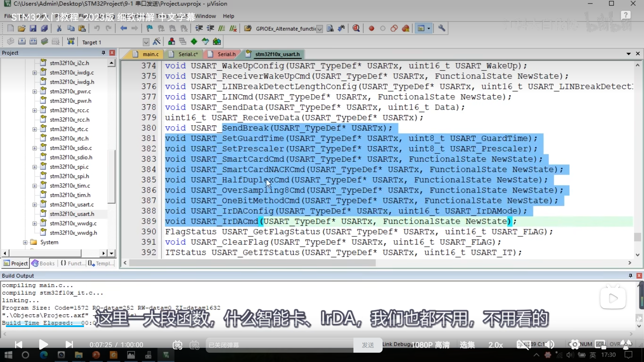
Task: Click the Open file folder icon
Action: click(22, 28)
